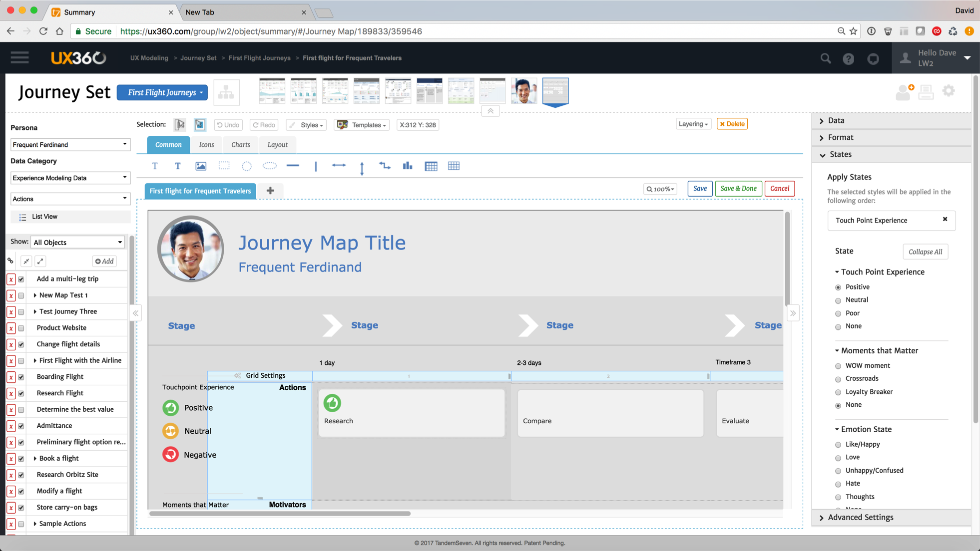Open the hierarchy diagram icon beside First Flight Journeys

tap(226, 92)
